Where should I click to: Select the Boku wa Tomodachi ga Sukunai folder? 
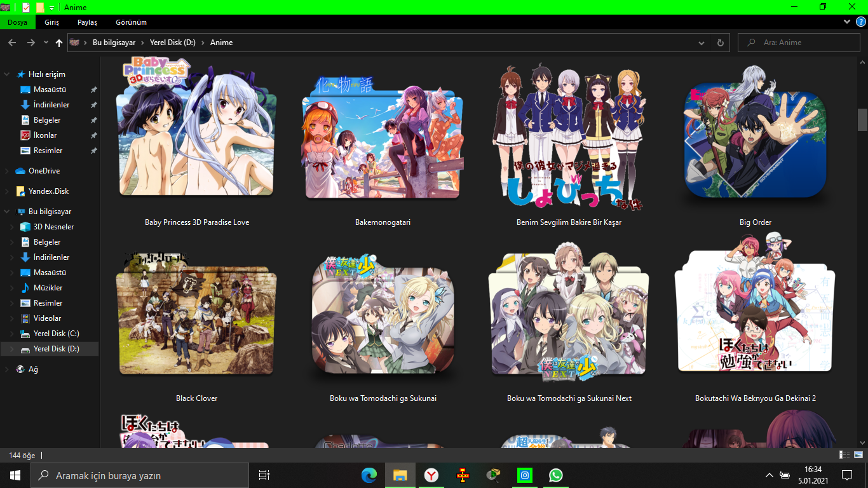[x=383, y=327]
